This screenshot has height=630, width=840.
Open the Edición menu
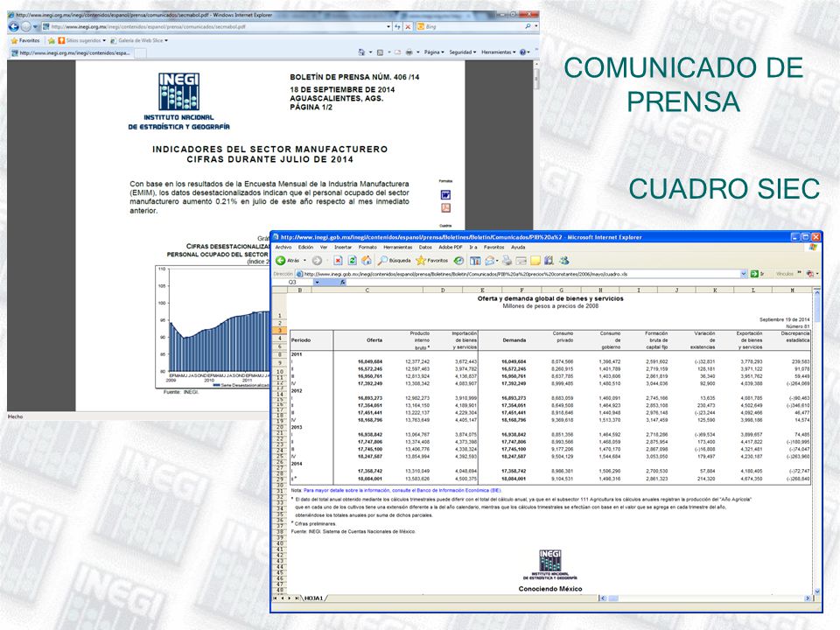coord(305,248)
